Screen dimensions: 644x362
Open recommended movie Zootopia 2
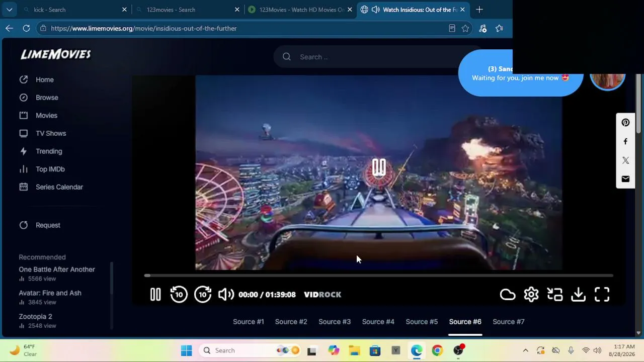coord(35,317)
